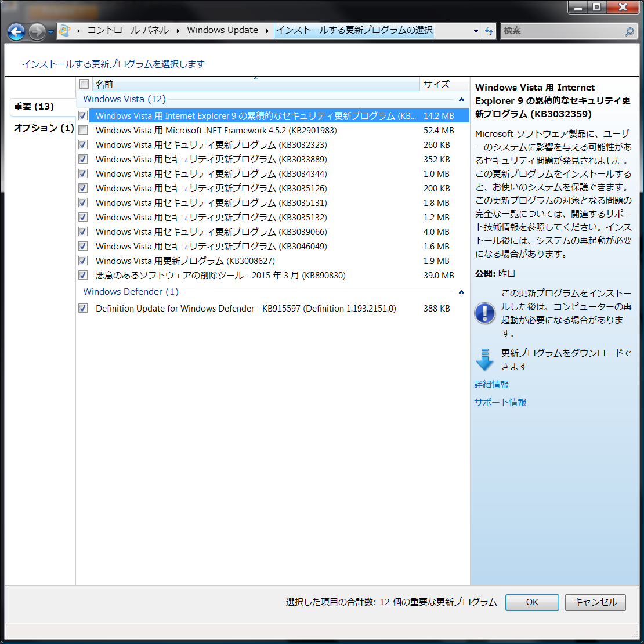Select the Definition Update for Windows Defender row
Image resolution: width=644 pixels, height=644 pixels.
tap(273, 308)
